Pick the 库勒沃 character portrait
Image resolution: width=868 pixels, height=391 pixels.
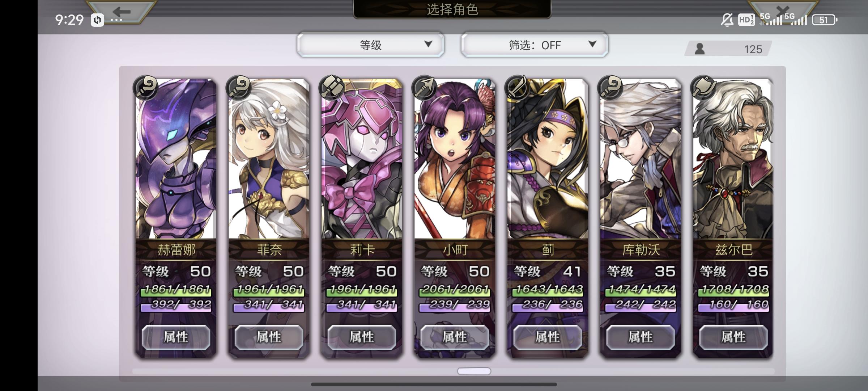pyautogui.click(x=641, y=159)
